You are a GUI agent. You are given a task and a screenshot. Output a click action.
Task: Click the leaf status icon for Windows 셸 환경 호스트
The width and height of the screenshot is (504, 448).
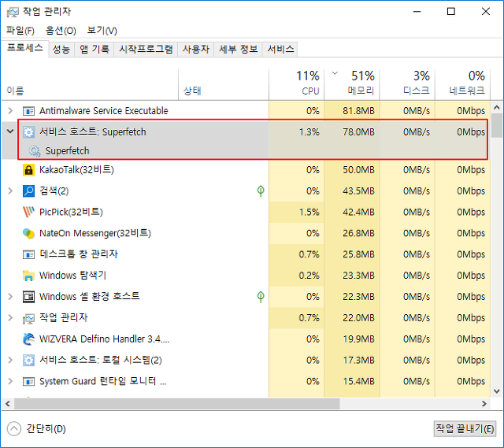[x=261, y=296]
